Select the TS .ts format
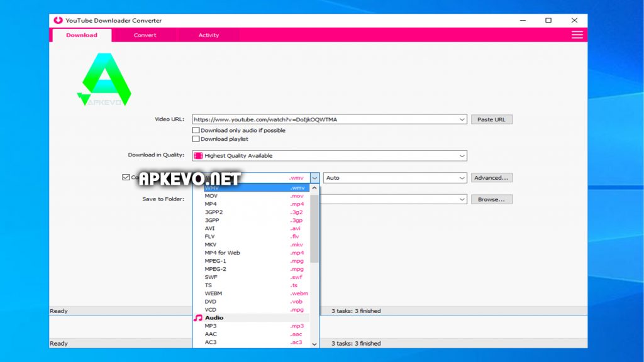This screenshot has width=644, height=362. point(252,285)
